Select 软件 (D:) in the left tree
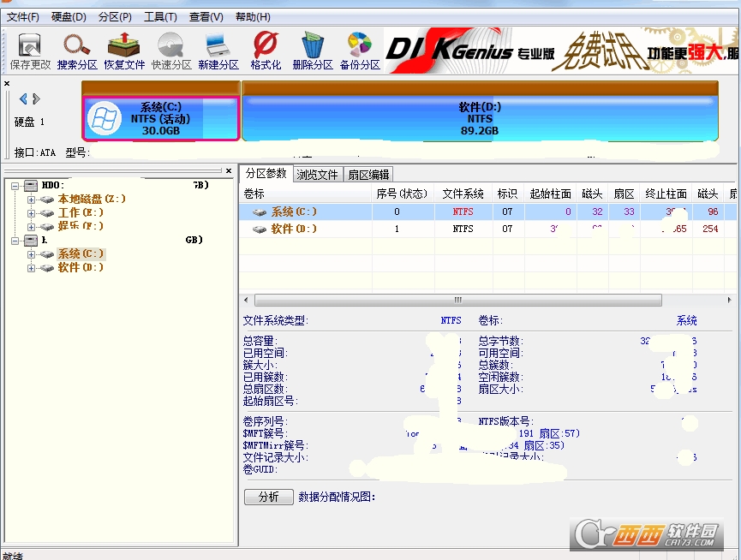The height and width of the screenshot is (560, 741). coord(81,268)
